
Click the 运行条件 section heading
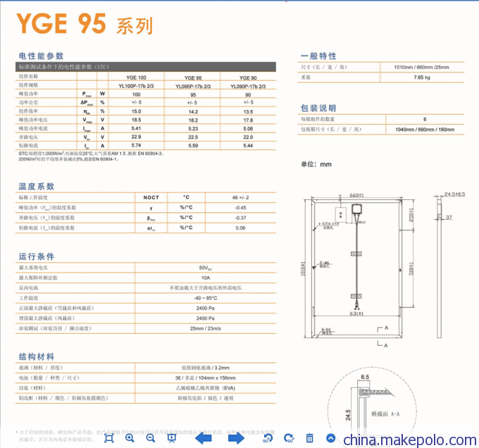36,256
